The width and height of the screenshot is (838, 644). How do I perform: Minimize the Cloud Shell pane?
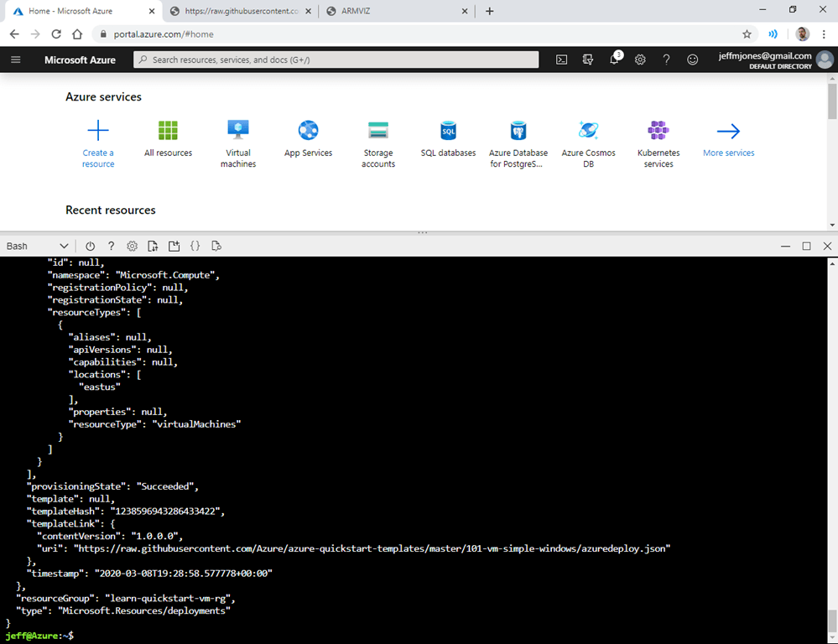click(x=785, y=246)
